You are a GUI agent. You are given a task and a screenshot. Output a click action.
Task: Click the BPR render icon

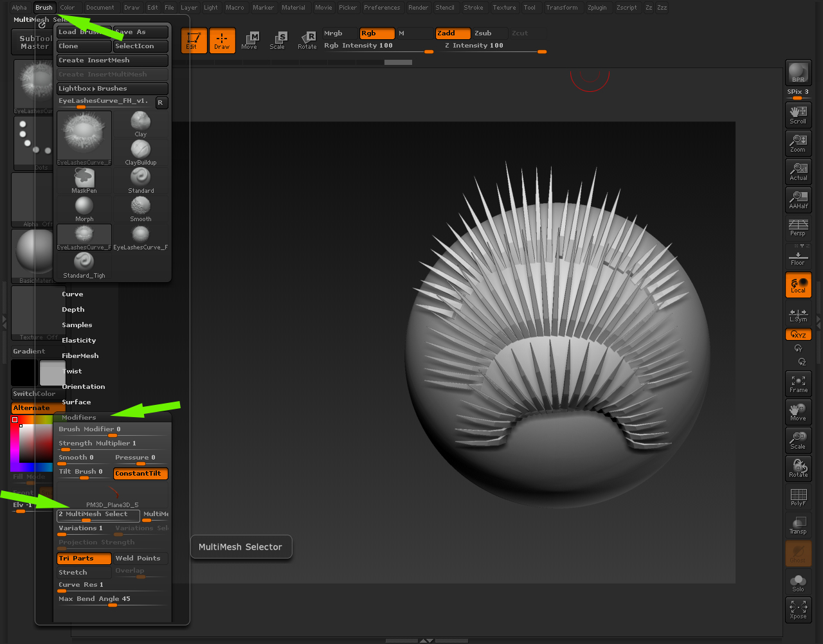click(x=798, y=73)
